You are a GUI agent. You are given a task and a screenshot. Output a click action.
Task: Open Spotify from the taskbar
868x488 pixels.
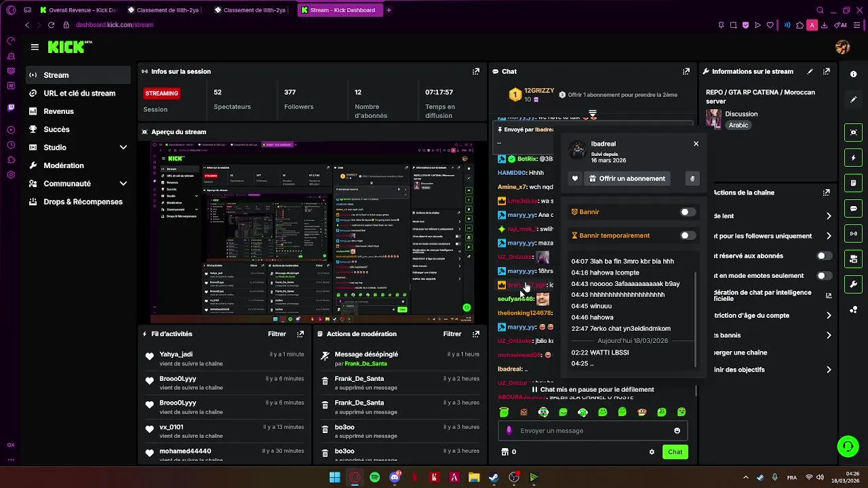(375, 477)
